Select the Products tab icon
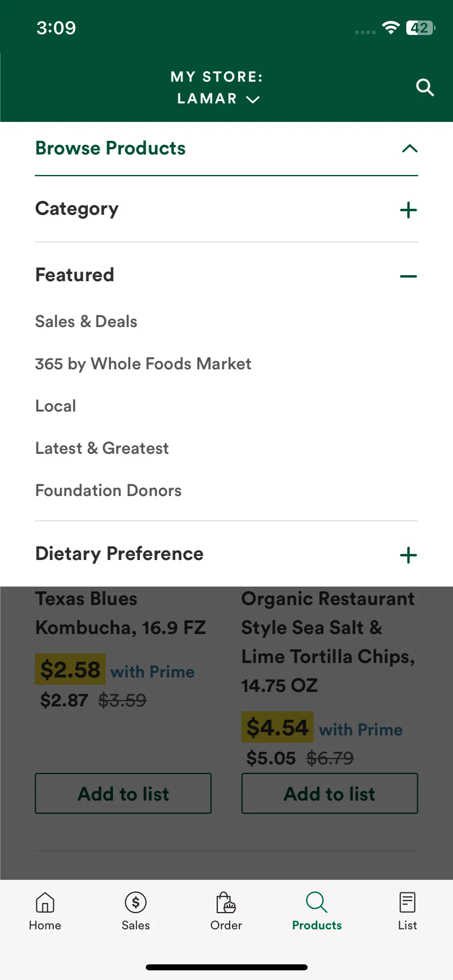This screenshot has height=980, width=453. 316,902
